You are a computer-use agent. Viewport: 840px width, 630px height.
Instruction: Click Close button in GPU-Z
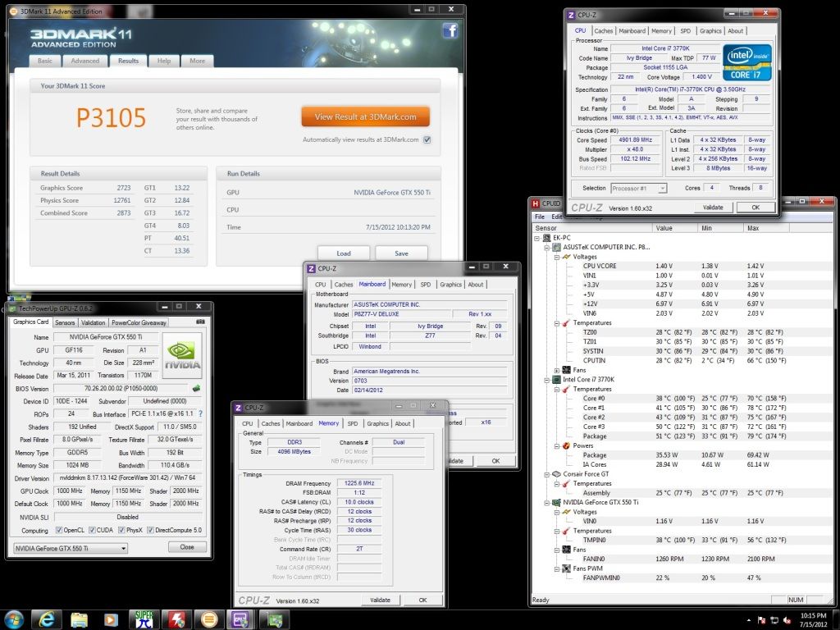(187, 547)
